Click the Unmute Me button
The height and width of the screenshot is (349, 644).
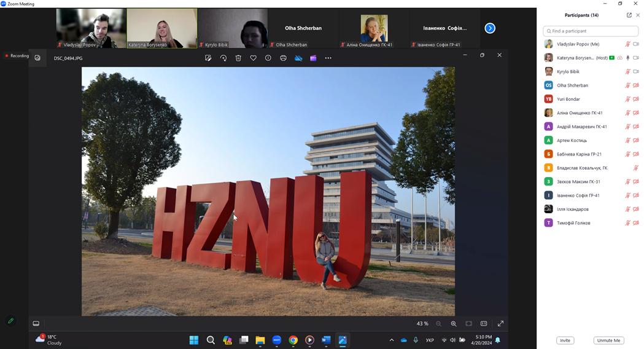coord(608,340)
